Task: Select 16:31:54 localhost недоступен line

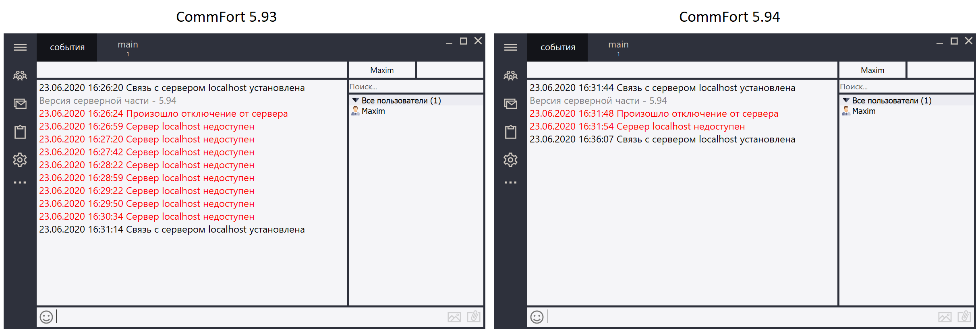Action: point(637,126)
